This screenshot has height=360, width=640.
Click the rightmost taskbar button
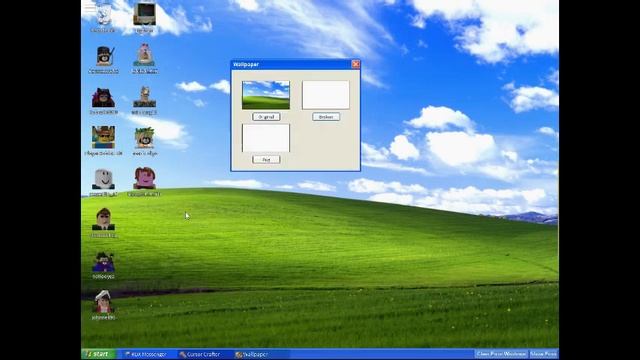click(543, 354)
